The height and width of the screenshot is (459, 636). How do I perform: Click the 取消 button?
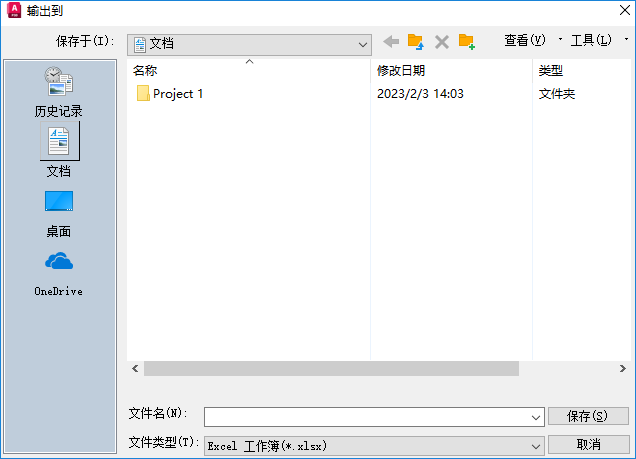589,445
